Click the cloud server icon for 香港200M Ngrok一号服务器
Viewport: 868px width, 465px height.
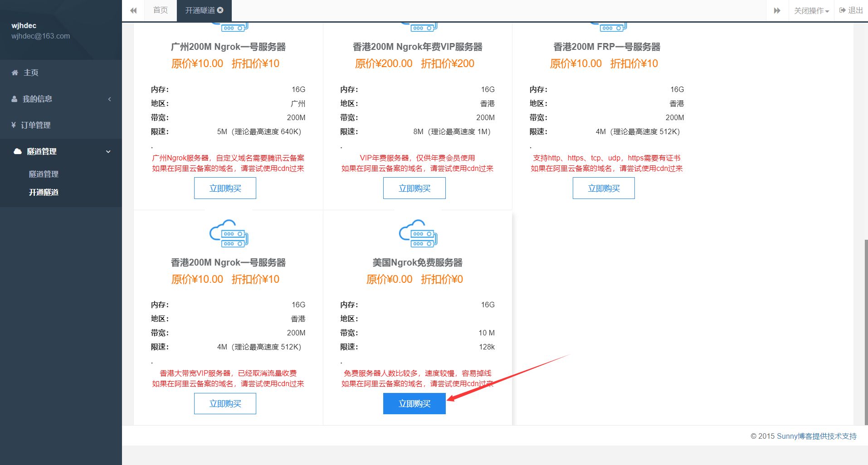click(x=229, y=233)
